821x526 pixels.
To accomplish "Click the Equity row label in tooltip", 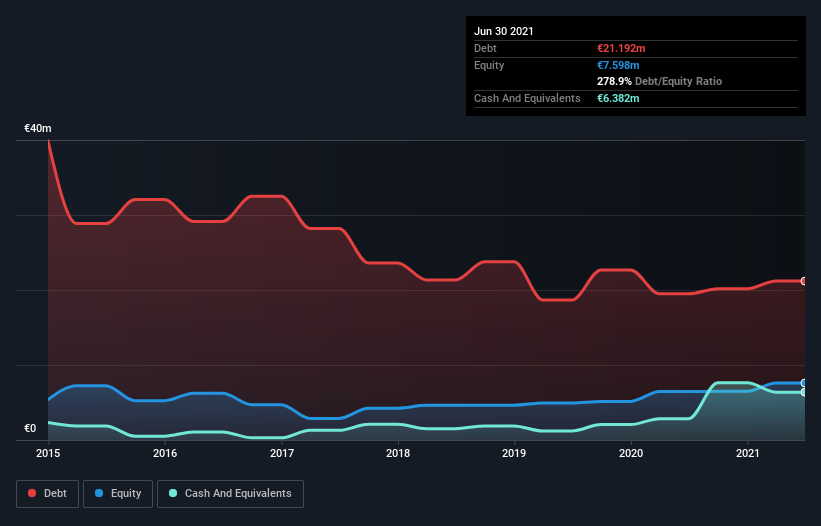I will [x=489, y=65].
